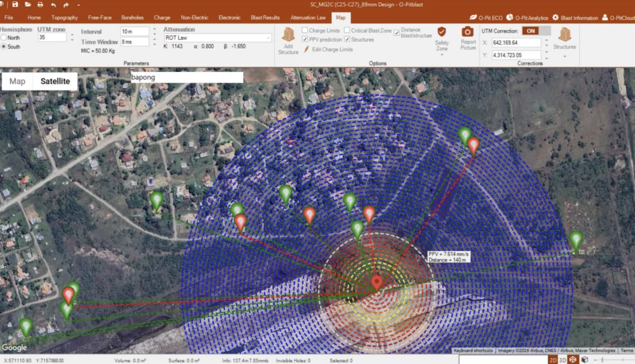Click the Print icon in title bar
The image size is (635, 364).
pos(40,4)
